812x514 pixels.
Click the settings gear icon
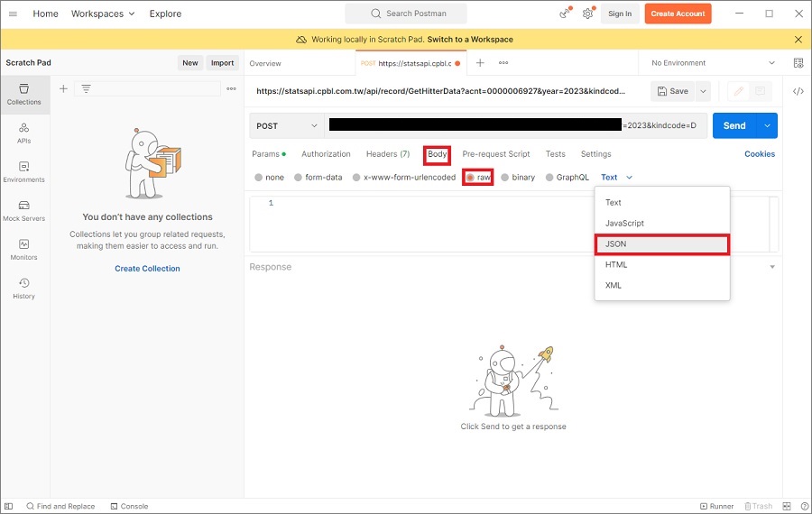tap(588, 14)
